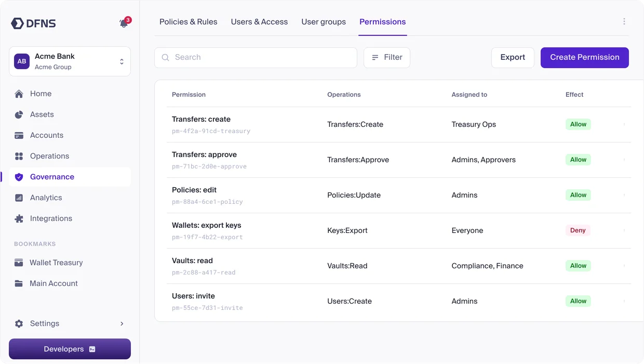Click the Developers button
The height and width of the screenshot is (364, 644).
pos(70,349)
